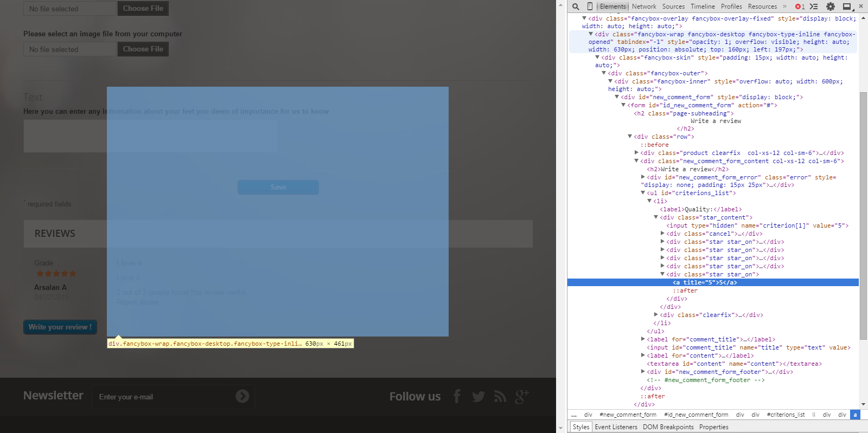Image resolution: width=868 pixels, height=433 pixels.
Task: Click #id_new_comment_form in the breadcrumb bar
Action: pyautogui.click(x=696, y=415)
